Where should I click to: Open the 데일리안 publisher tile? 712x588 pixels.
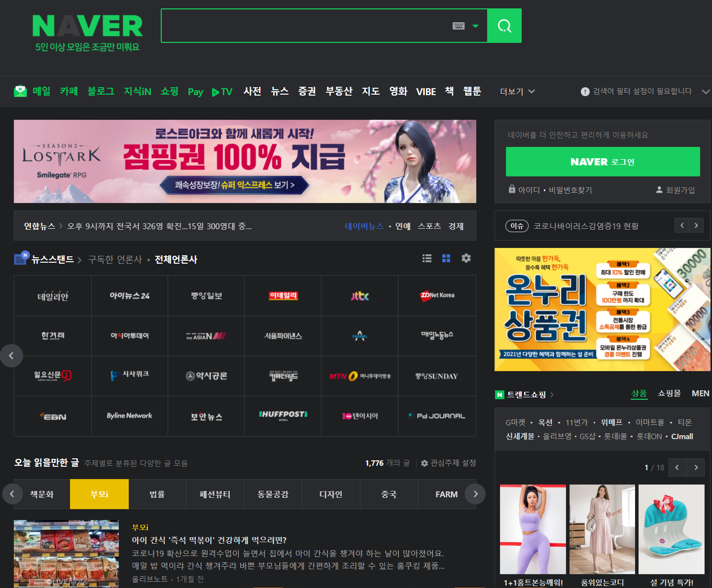(x=53, y=296)
